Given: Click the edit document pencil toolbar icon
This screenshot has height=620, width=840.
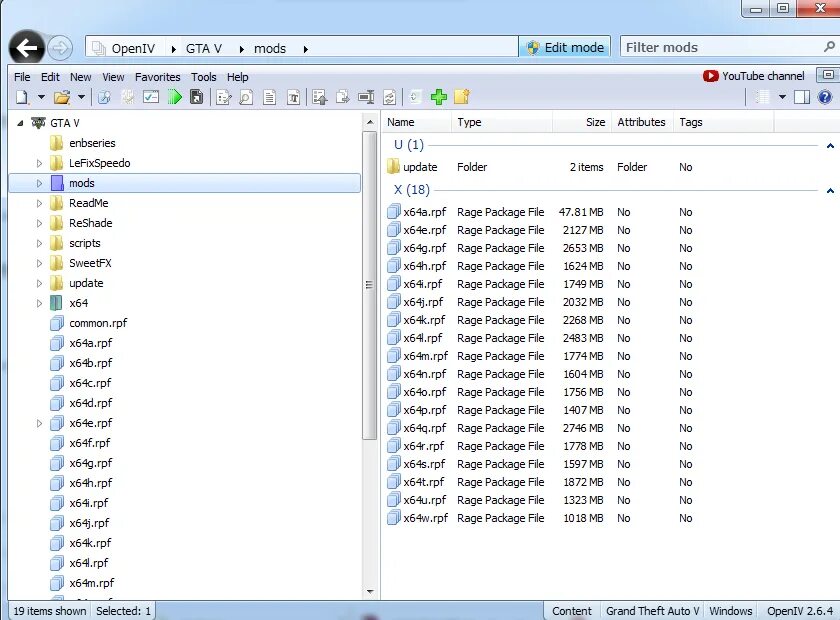Looking at the screenshot, I should (x=223, y=98).
